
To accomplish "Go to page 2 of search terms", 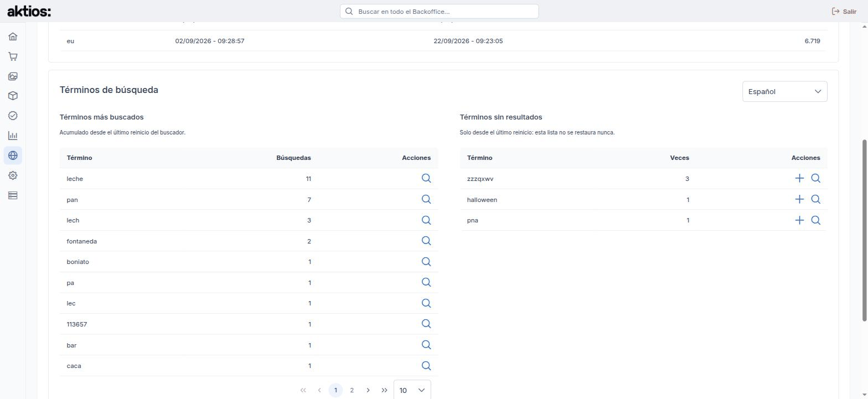I will pyautogui.click(x=352, y=390).
